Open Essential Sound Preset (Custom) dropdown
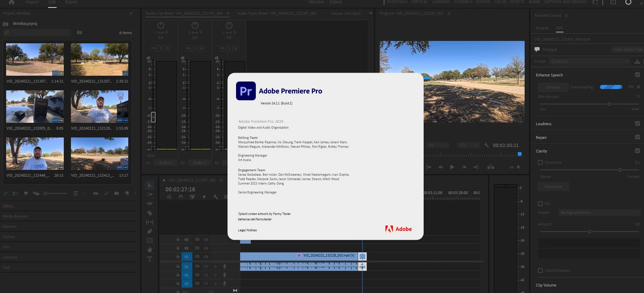 [x=590, y=61]
